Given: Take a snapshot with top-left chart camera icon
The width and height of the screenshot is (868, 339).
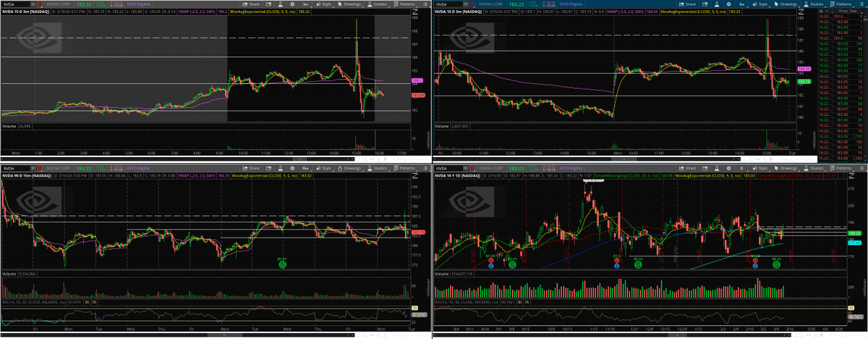Looking at the screenshot, I should pos(268,4).
